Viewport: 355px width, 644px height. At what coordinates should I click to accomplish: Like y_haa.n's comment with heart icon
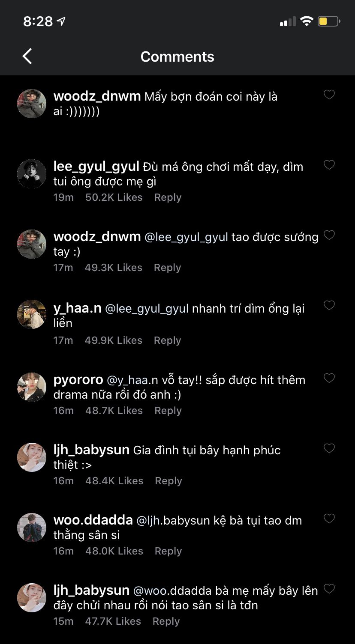329,305
